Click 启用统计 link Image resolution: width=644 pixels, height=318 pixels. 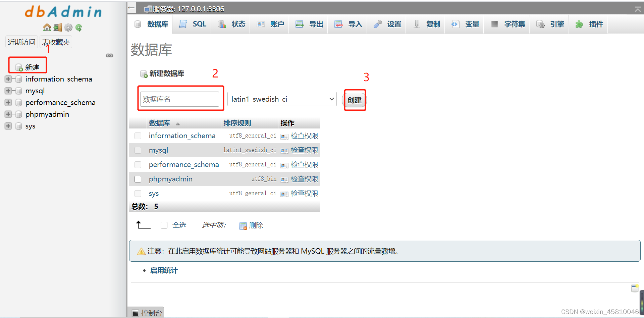click(164, 270)
